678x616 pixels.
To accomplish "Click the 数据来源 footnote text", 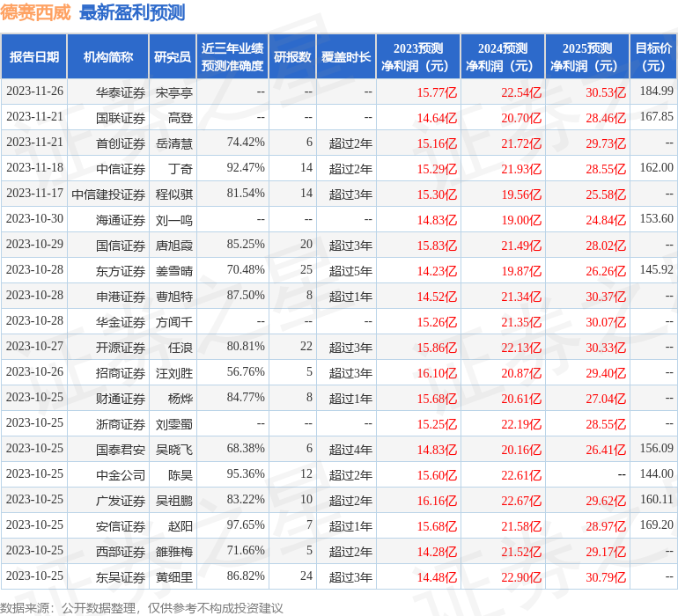I will click(x=142, y=608).
